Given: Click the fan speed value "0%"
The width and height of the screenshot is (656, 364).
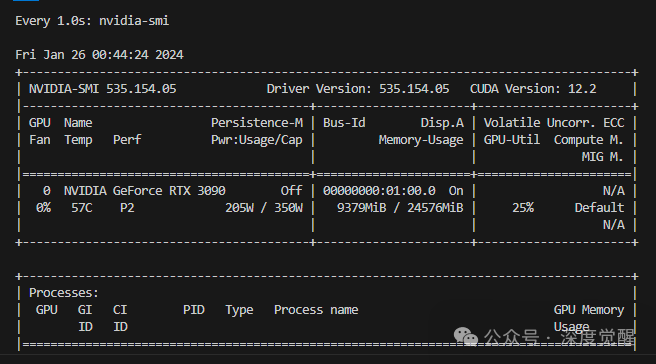Looking at the screenshot, I should tap(43, 208).
